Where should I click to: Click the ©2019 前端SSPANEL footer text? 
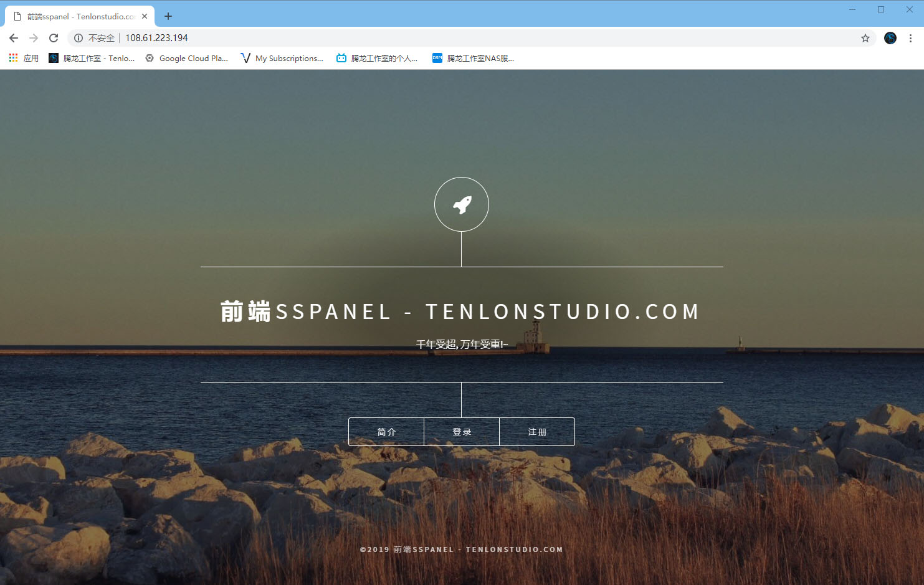462,549
